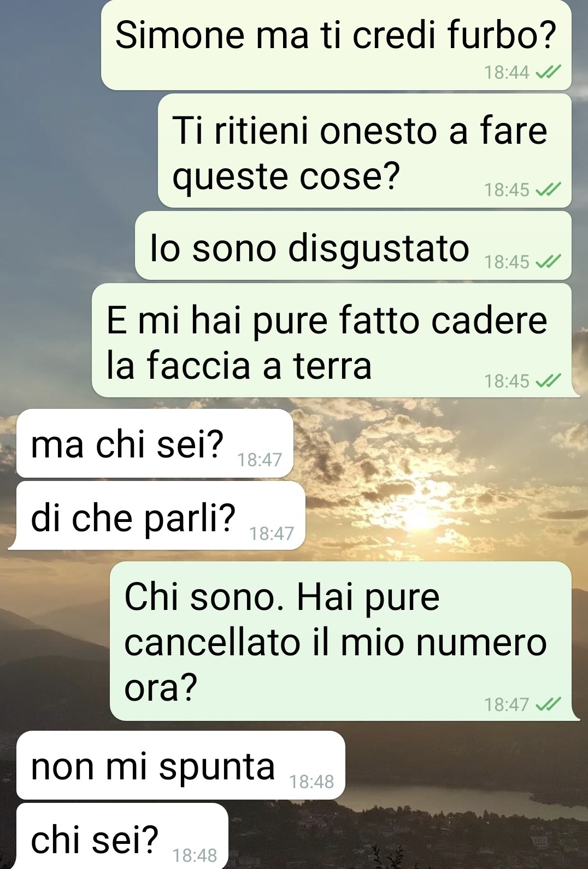Select the 'chi sei?' message at bottom

click(122, 836)
